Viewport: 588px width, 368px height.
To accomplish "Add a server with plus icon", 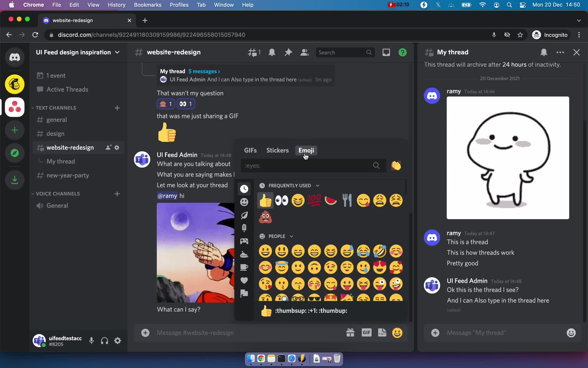I will point(14,130).
